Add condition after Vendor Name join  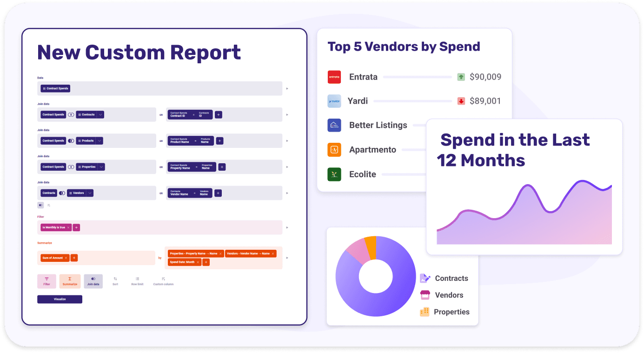218,193
